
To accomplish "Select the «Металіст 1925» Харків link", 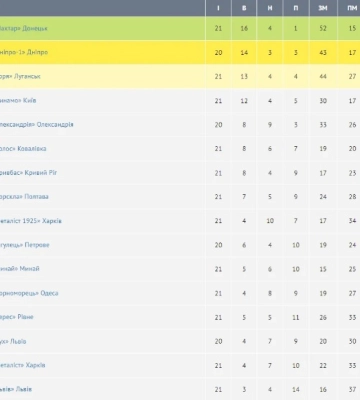I will (x=31, y=221).
